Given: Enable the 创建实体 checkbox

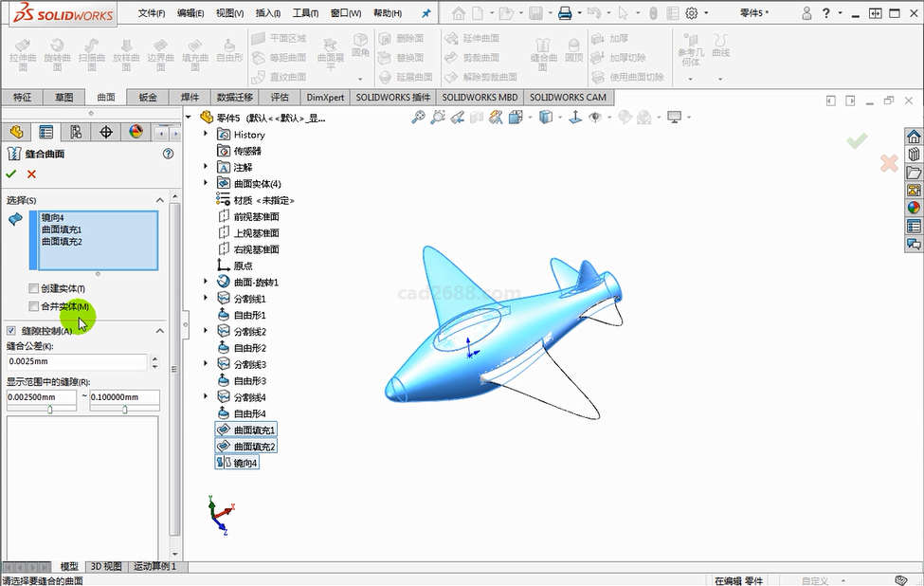Looking at the screenshot, I should pos(34,288).
